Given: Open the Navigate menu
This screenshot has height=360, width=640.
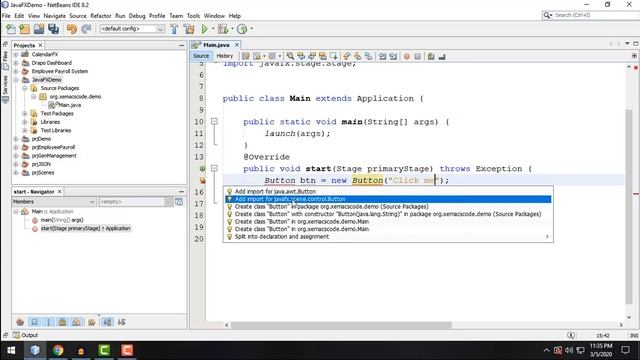Looking at the screenshot, I should click(55, 16).
